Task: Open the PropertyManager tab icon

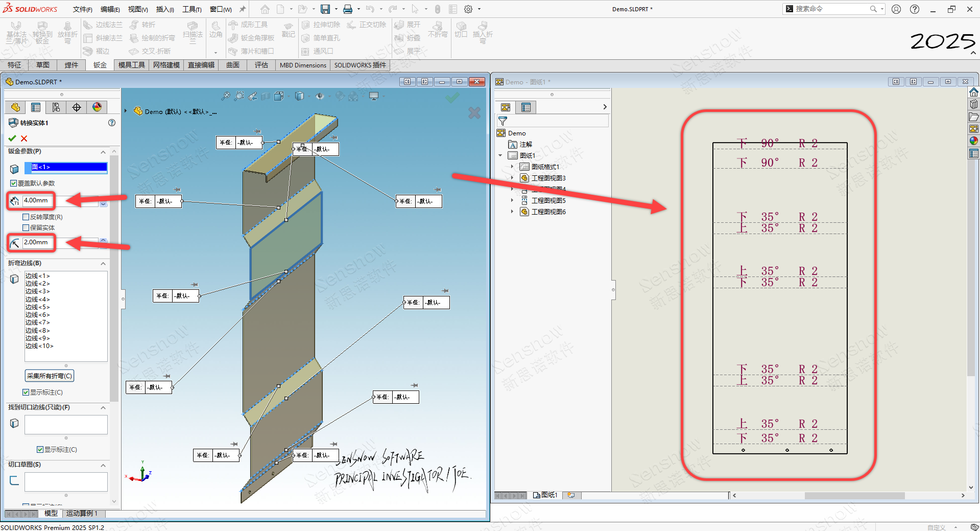Action: (36, 107)
